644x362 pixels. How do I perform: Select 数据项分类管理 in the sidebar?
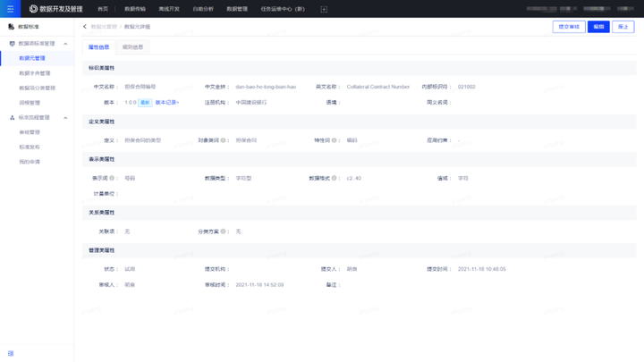37,88
